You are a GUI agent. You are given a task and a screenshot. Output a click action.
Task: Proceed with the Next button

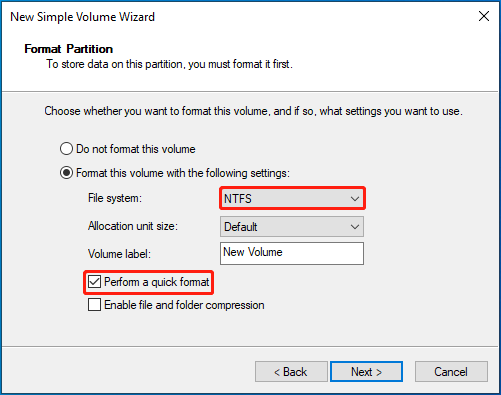(366, 372)
